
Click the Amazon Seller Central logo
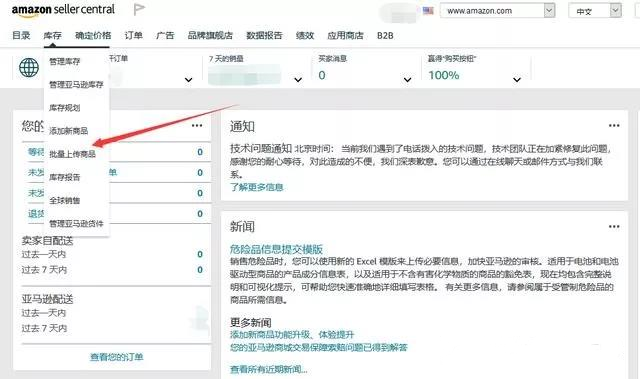tap(63, 10)
